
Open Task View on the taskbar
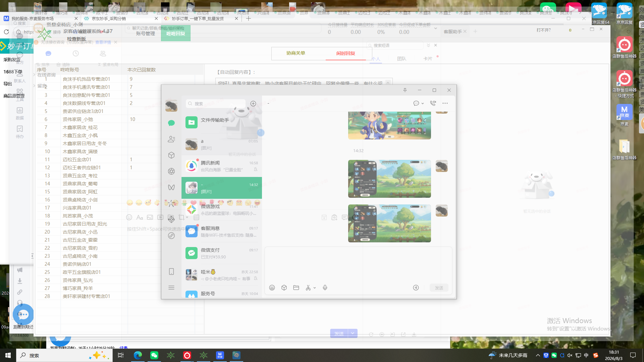pyautogui.click(x=121, y=355)
